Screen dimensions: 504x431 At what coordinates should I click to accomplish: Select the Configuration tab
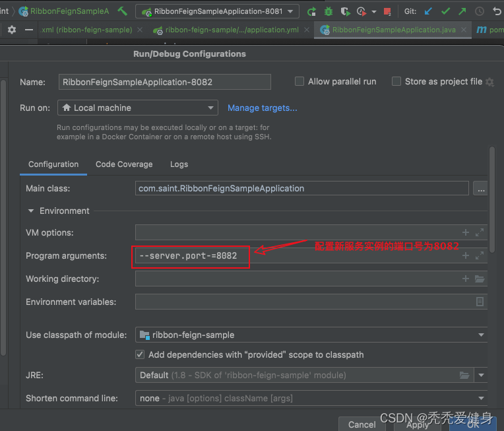(x=53, y=164)
